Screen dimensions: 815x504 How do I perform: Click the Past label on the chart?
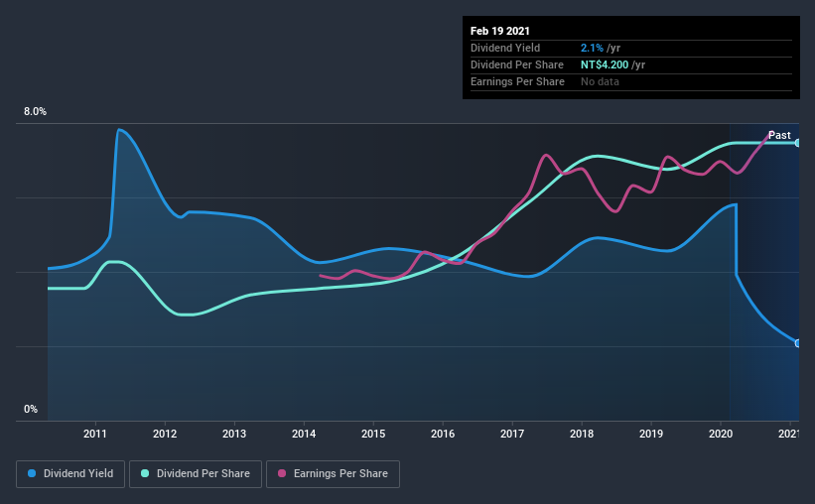point(779,135)
